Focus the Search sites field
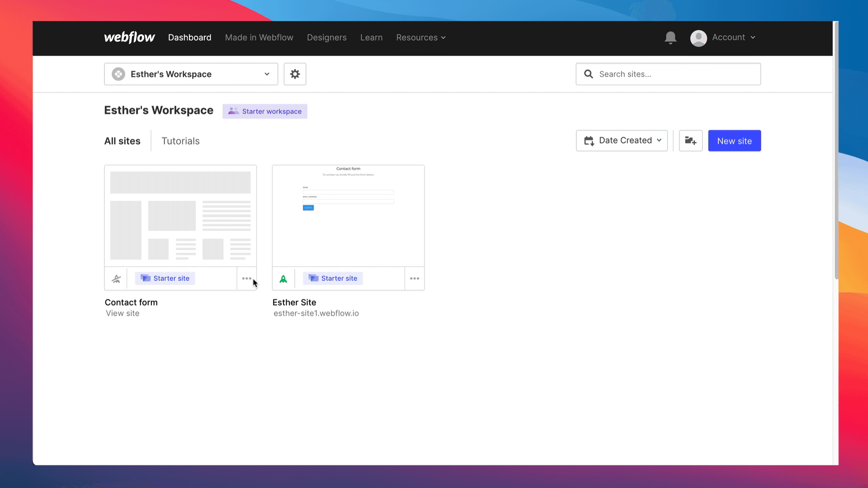Viewport: 868px width, 488px height. (668, 74)
